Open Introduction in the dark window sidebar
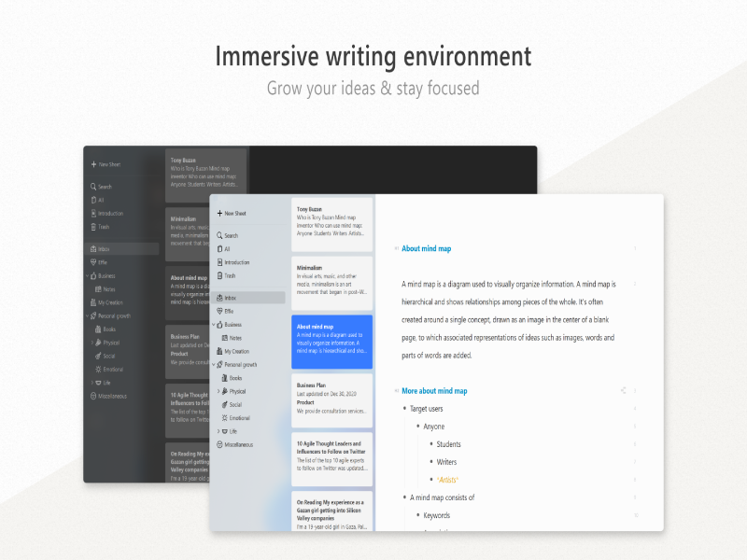This screenshot has height=560, width=747. pos(107,214)
